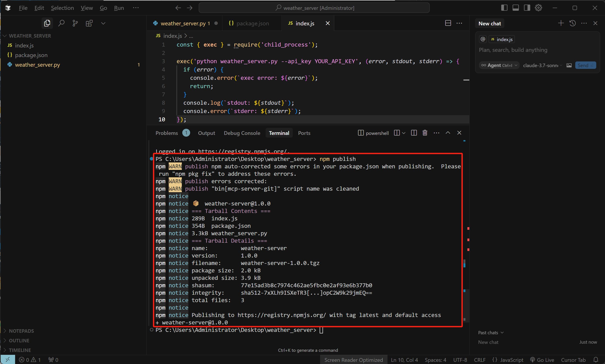
Task: Open the Search view icon
Action: (61, 23)
